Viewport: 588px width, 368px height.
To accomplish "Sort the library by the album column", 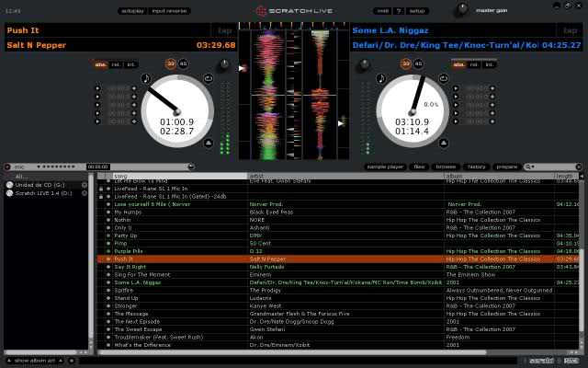I will click(499, 176).
